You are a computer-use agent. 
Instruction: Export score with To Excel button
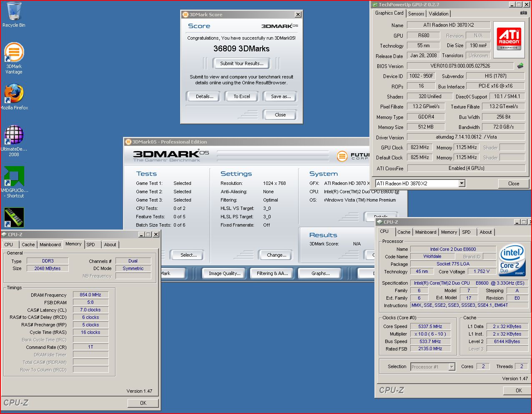(x=242, y=96)
